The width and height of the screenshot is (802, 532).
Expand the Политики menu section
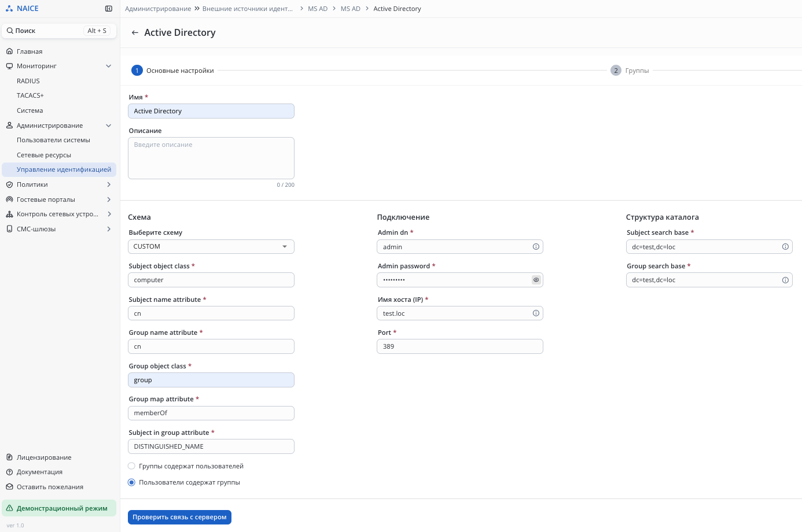(x=108, y=184)
